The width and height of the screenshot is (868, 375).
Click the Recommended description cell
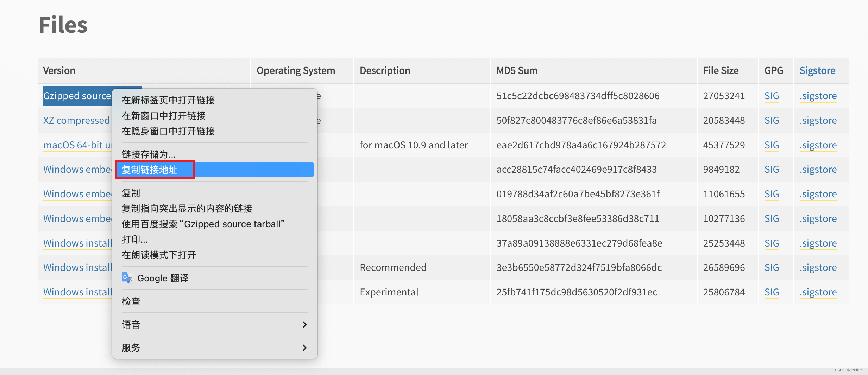click(x=393, y=267)
